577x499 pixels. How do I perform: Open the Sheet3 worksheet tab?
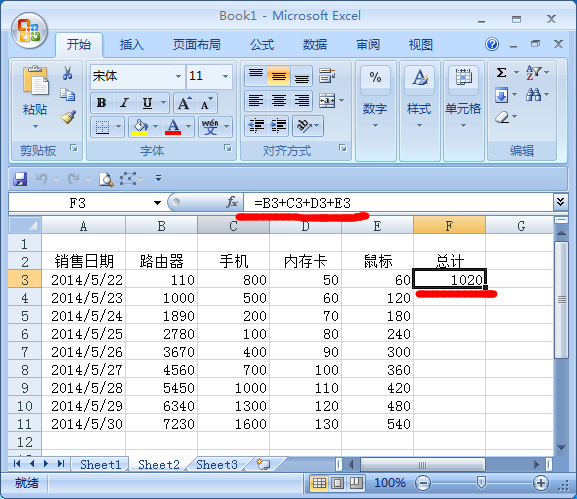coord(217,464)
